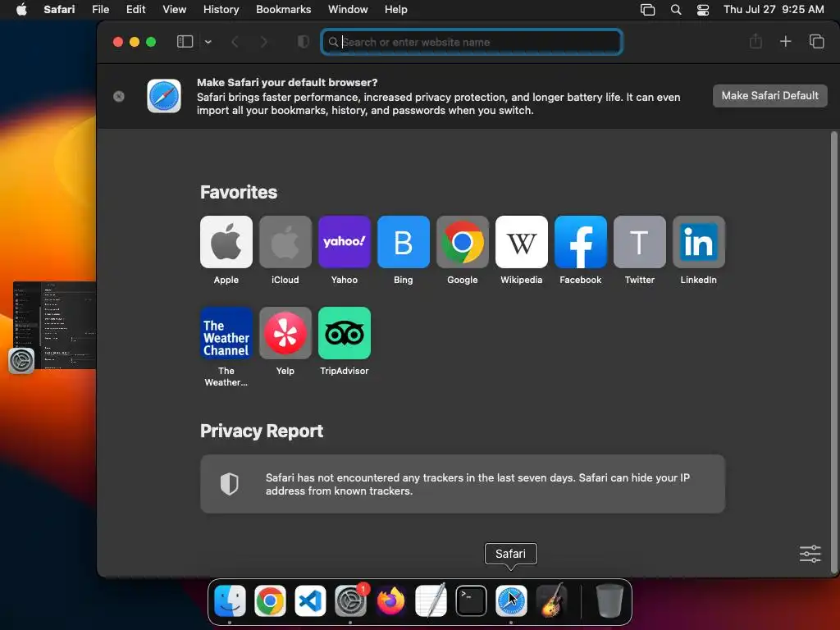Image resolution: width=840 pixels, height=630 pixels.
Task: Open Terminal from the Dock
Action: pos(471,600)
